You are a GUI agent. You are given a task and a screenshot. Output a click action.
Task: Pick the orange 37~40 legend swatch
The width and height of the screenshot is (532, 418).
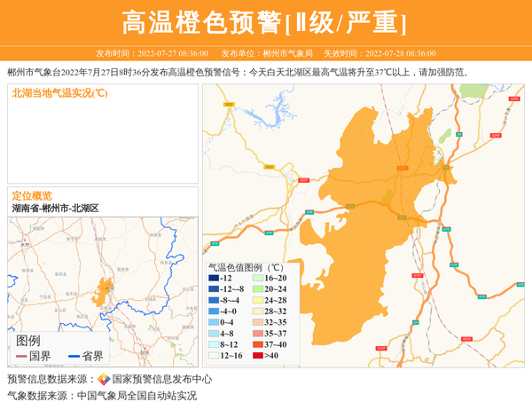[x=257, y=344]
